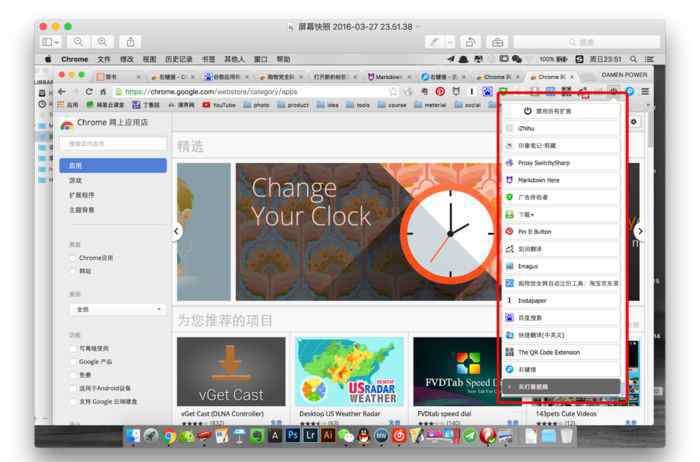Open the 文件 menu

104,59
